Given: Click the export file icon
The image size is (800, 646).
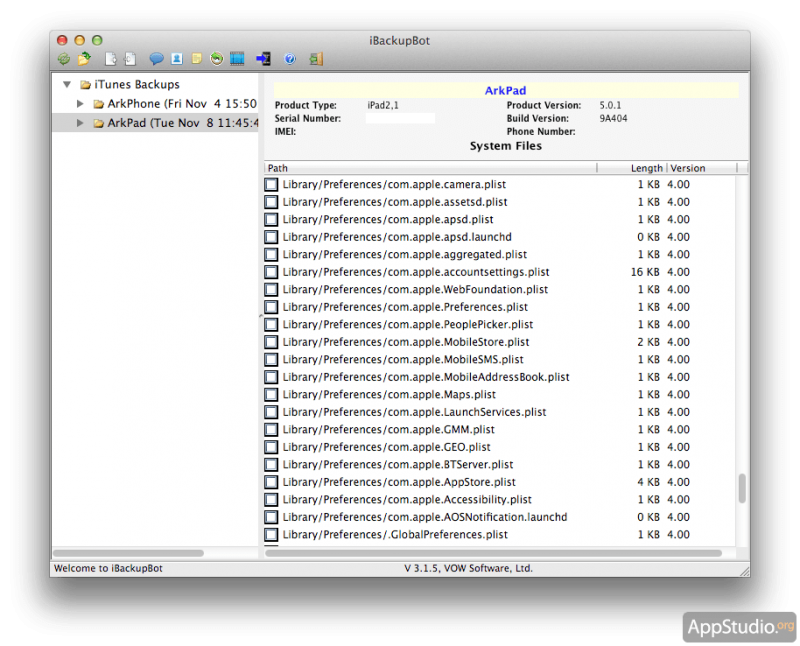Looking at the screenshot, I should [x=111, y=59].
